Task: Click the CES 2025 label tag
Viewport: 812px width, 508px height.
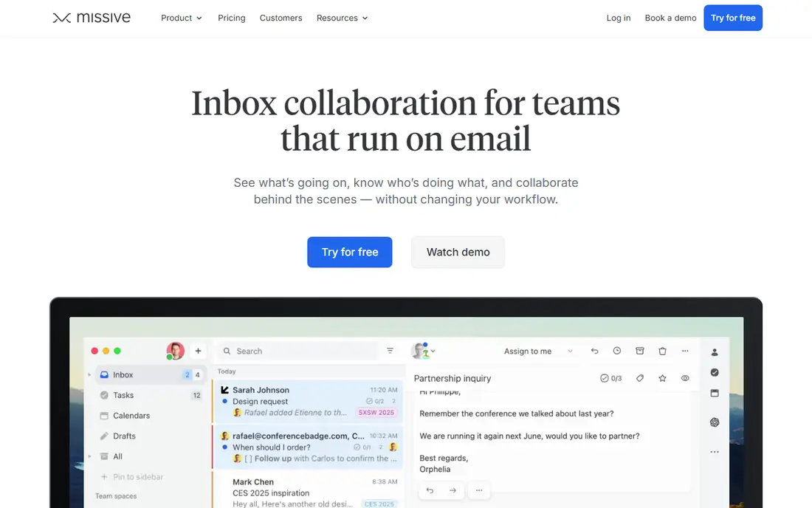Action: pos(379,504)
